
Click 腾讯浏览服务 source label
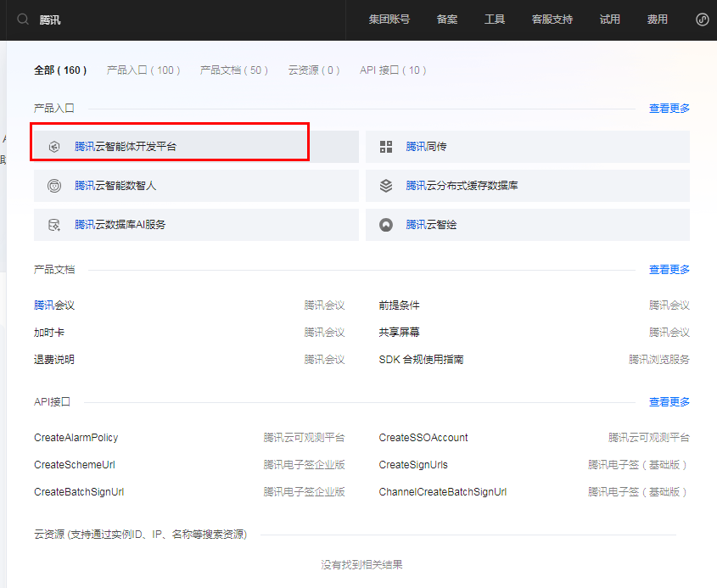point(659,360)
